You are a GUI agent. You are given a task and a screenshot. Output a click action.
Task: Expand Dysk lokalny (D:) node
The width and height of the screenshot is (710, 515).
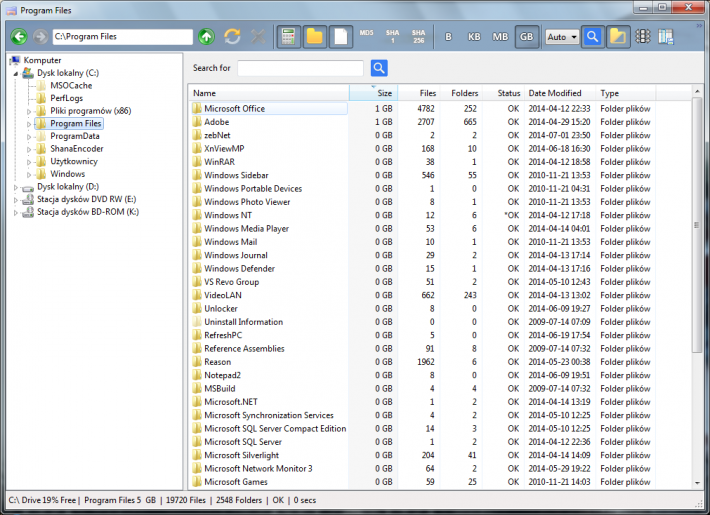16,187
